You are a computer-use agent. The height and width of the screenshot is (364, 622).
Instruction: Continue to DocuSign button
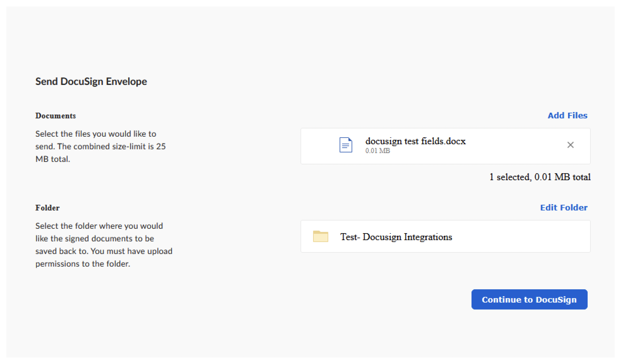pos(529,299)
